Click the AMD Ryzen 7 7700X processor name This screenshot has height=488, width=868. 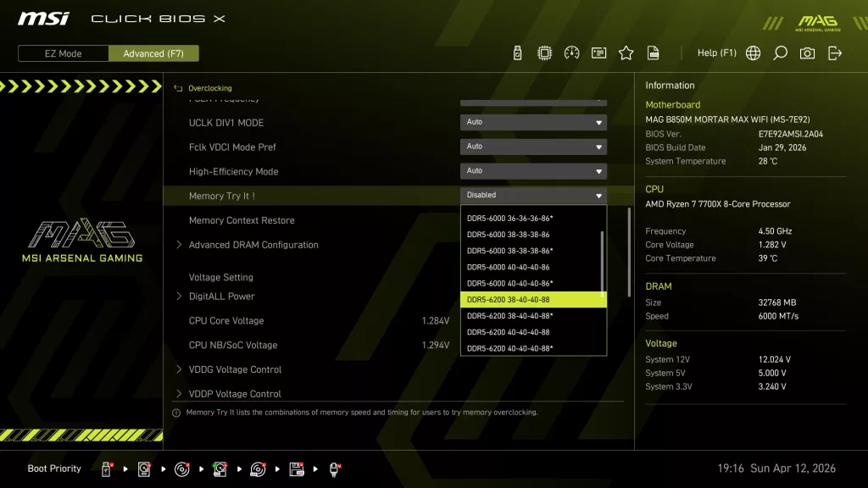tap(717, 204)
